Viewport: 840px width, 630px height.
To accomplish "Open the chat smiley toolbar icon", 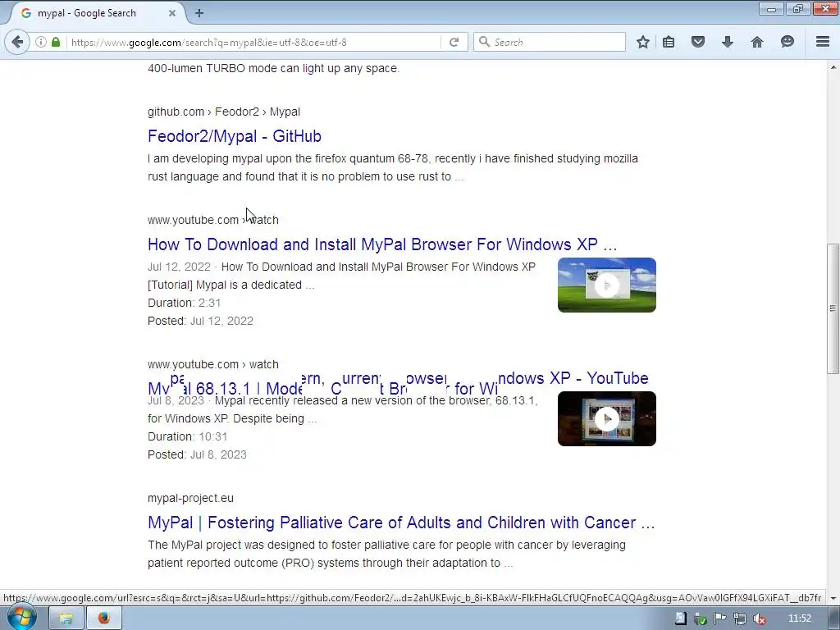I will 787,42.
